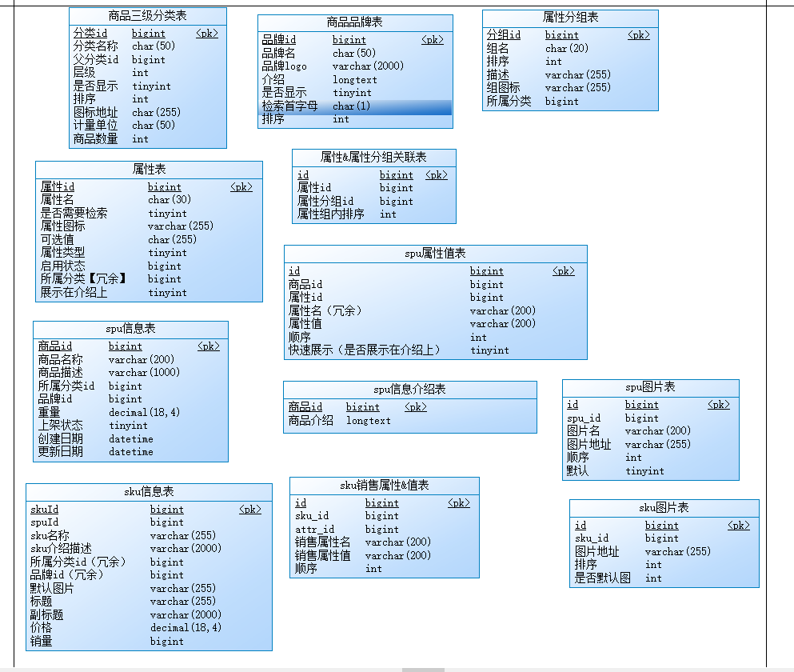Select the 上架状态 tinyint row
The width and height of the screenshot is (794, 672).
tap(130, 426)
